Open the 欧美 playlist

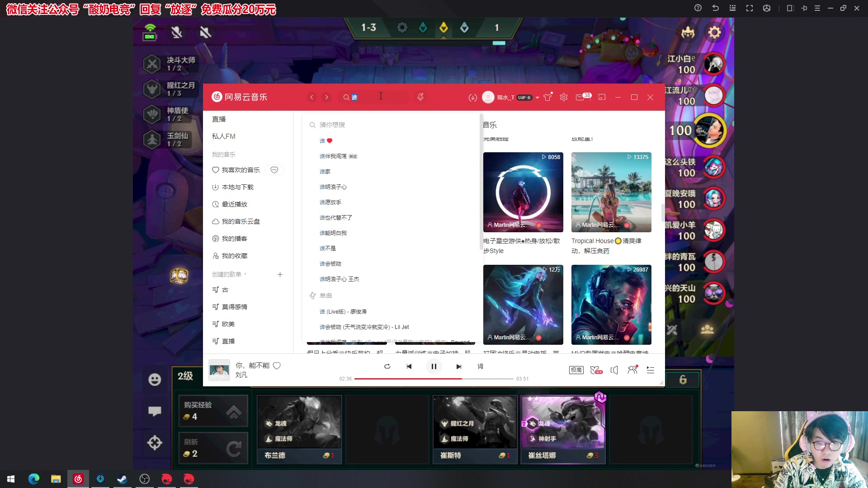click(223, 324)
